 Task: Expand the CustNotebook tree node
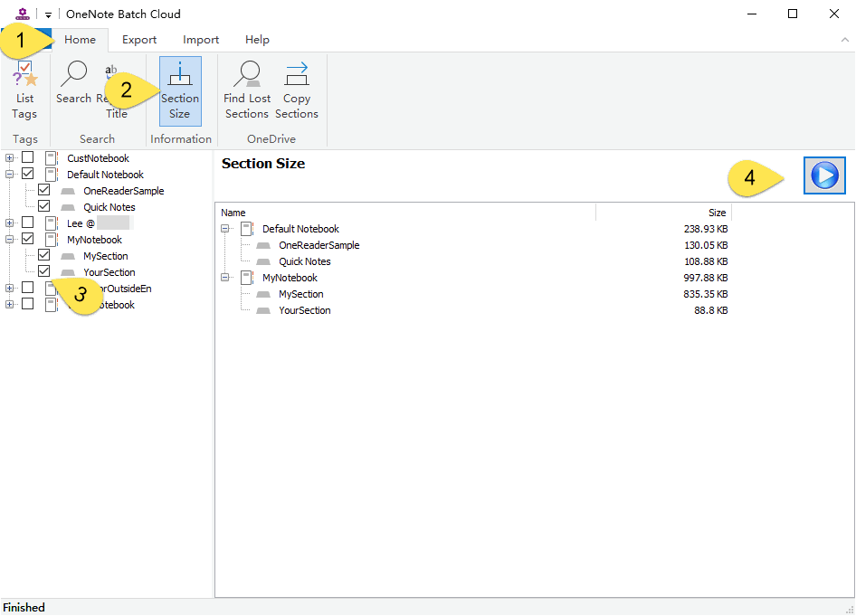(10, 158)
